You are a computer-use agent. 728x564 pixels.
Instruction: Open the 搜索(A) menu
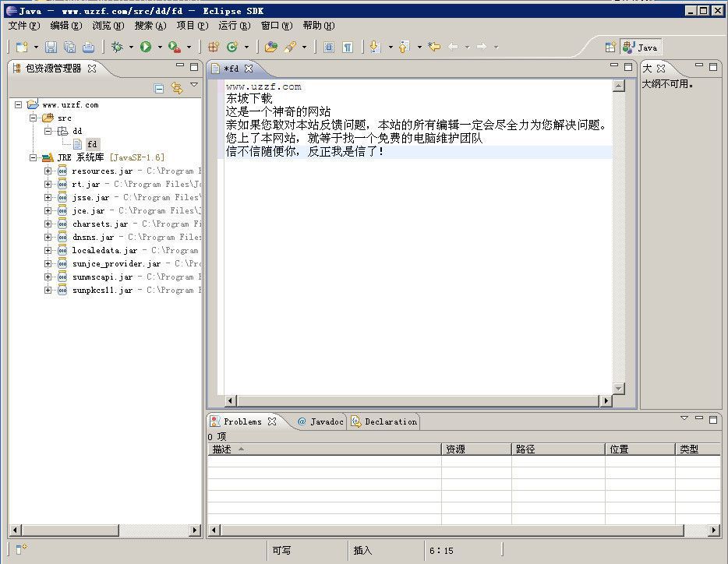coord(150,26)
